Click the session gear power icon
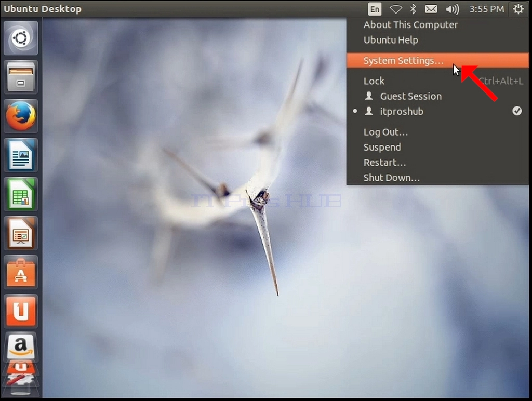Image resolution: width=532 pixels, height=401 pixels. pos(518,9)
